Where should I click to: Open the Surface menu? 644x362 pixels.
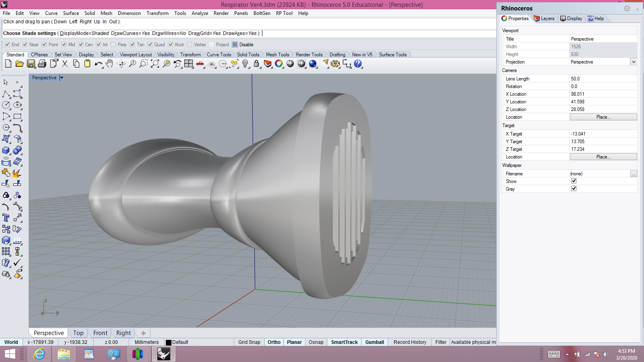pos(71,13)
